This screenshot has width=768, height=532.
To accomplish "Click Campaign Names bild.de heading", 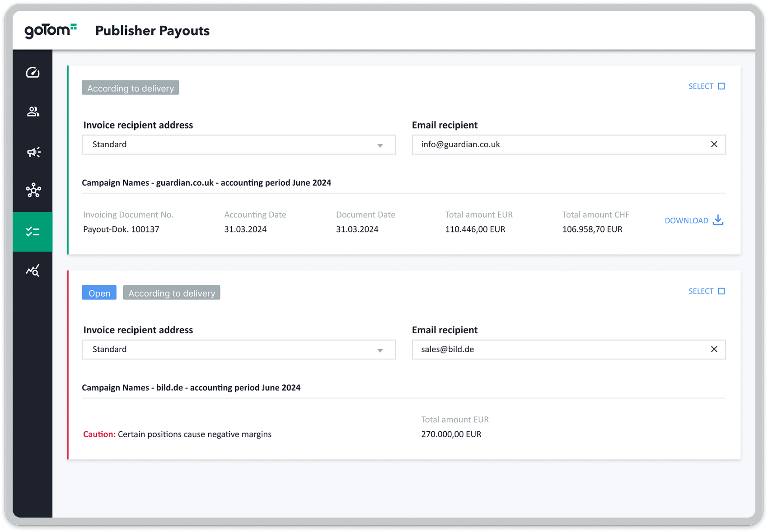I will (x=191, y=388).
